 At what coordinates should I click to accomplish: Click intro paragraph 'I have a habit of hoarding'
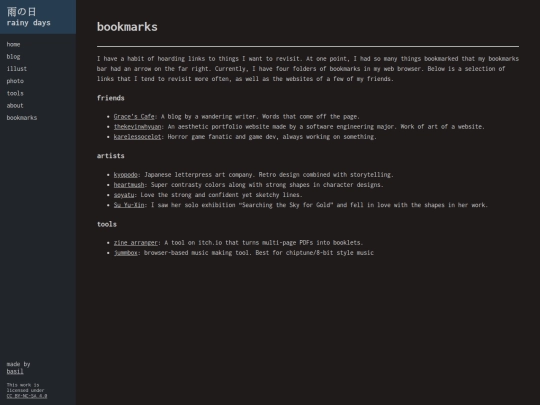click(308, 69)
